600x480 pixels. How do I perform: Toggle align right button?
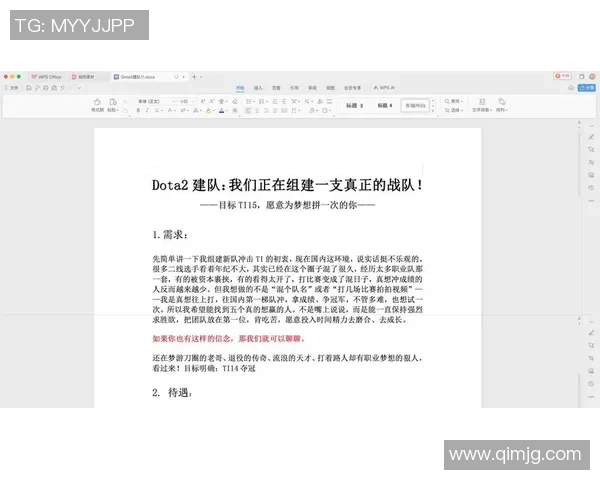click(266, 110)
